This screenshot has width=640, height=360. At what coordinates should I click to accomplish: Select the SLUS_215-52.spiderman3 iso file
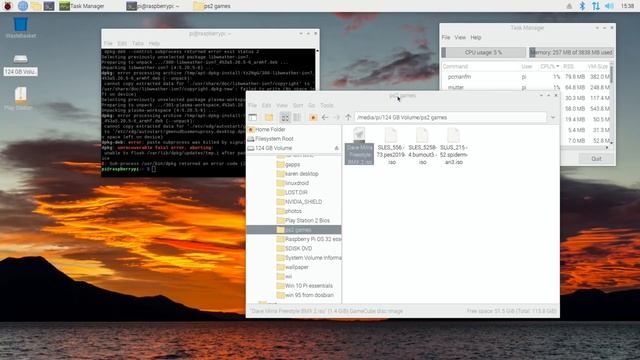[453, 146]
